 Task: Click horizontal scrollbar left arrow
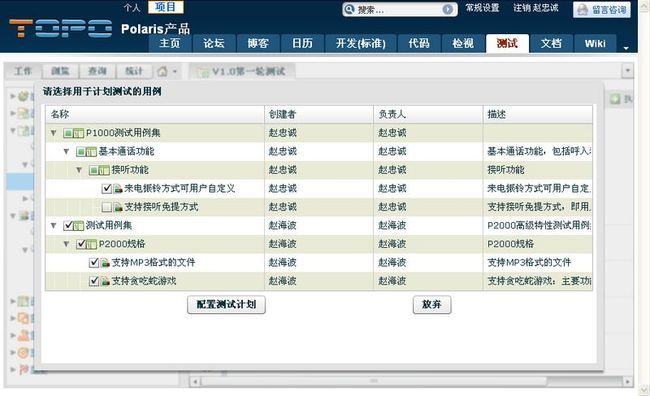pos(195,381)
